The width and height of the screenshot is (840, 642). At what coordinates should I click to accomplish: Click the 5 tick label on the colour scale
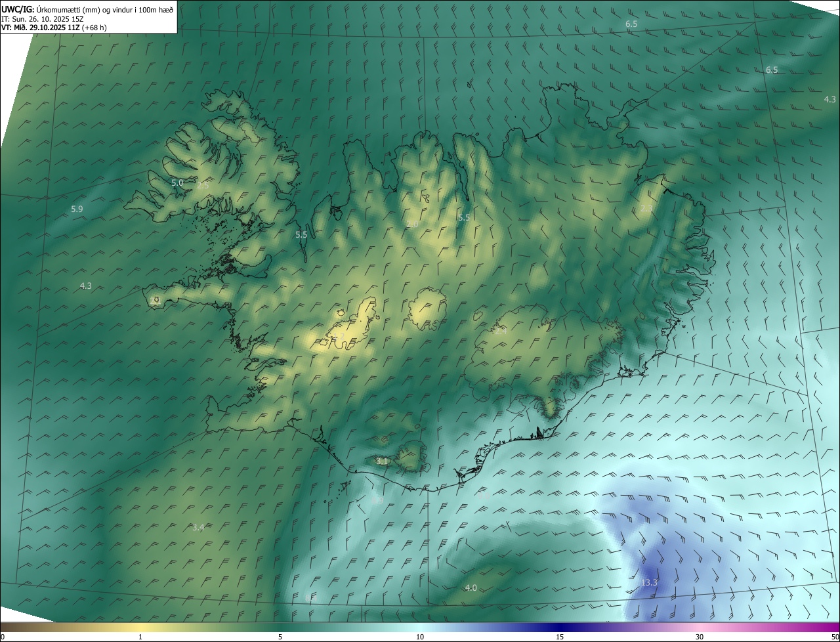tap(280, 637)
